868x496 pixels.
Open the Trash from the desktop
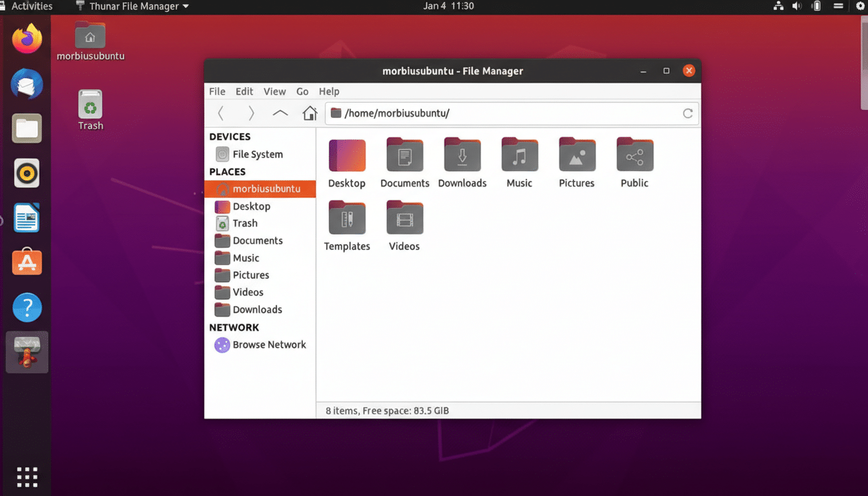click(90, 103)
